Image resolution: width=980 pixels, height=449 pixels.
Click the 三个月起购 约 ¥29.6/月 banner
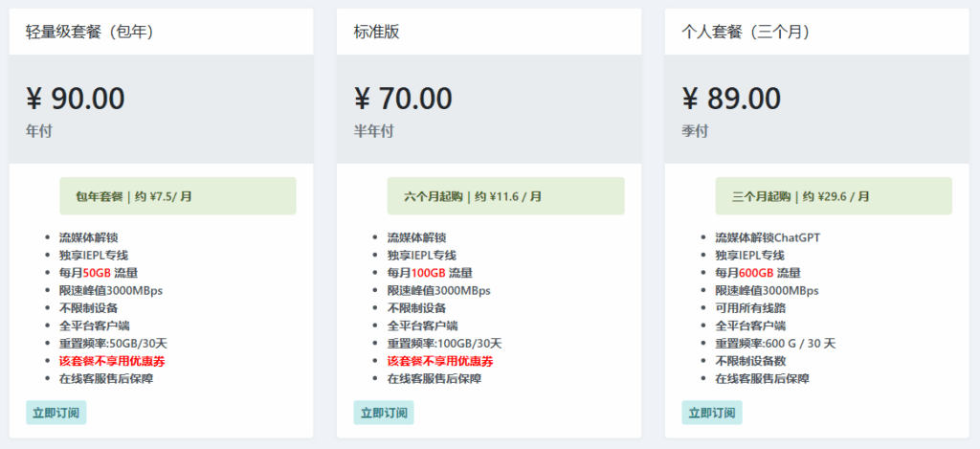pos(834,195)
